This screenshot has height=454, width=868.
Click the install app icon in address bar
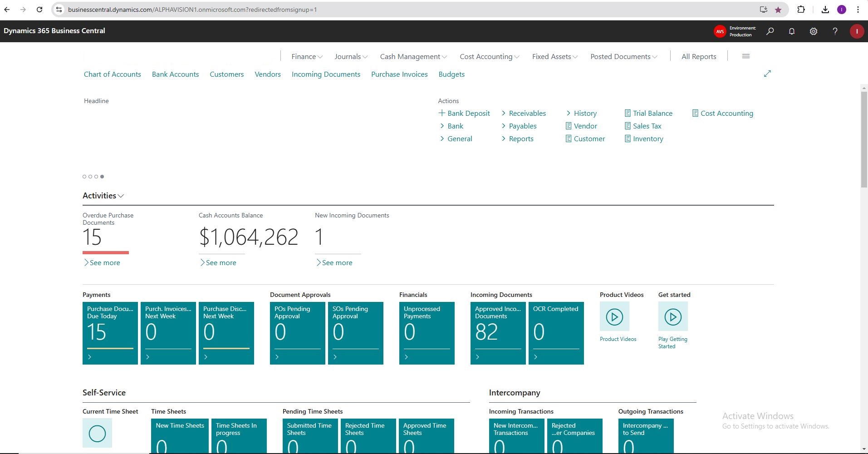[764, 10]
